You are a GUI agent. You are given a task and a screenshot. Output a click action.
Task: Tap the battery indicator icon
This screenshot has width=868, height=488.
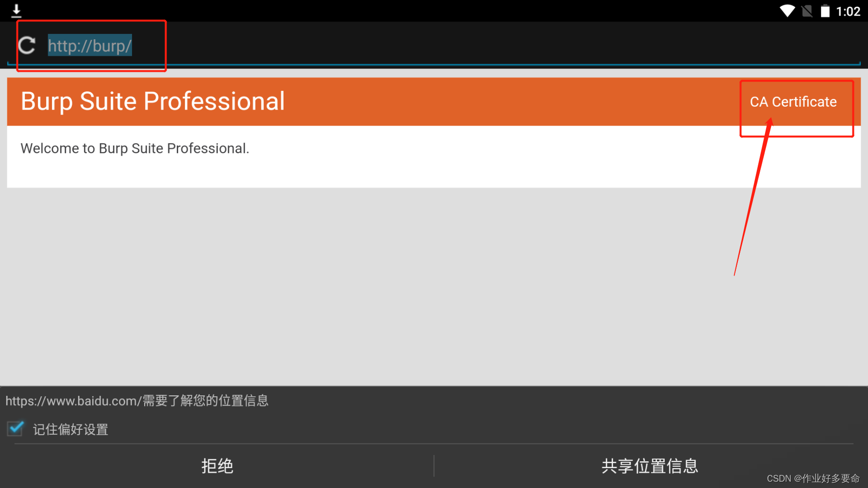tap(825, 10)
